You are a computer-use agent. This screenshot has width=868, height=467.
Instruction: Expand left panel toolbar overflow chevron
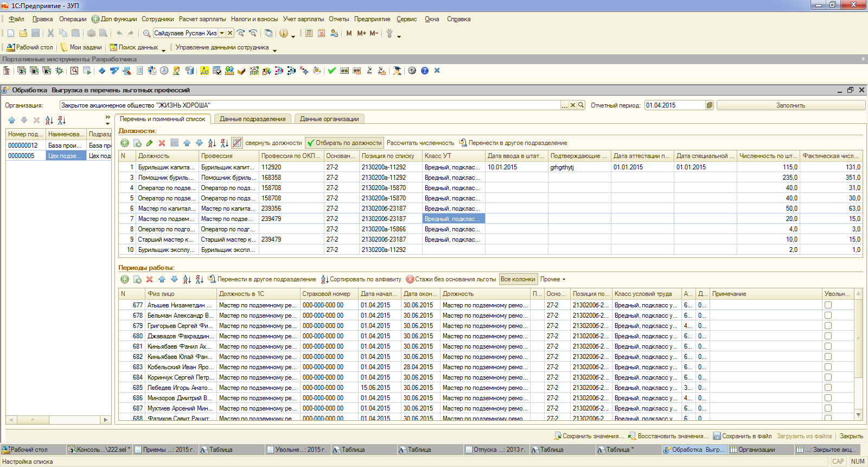107,118
